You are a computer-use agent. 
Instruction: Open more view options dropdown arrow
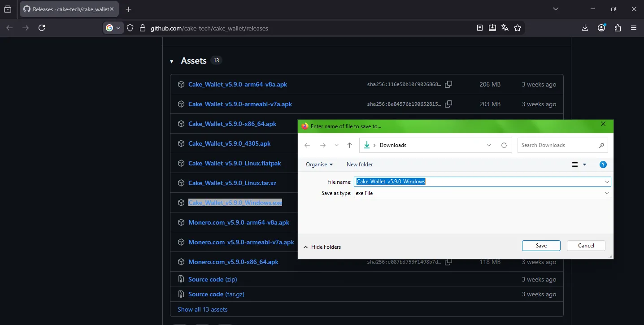pyautogui.click(x=584, y=165)
